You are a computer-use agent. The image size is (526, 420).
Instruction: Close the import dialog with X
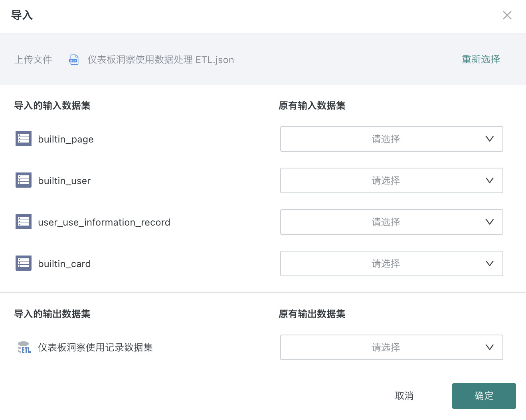pos(507,15)
